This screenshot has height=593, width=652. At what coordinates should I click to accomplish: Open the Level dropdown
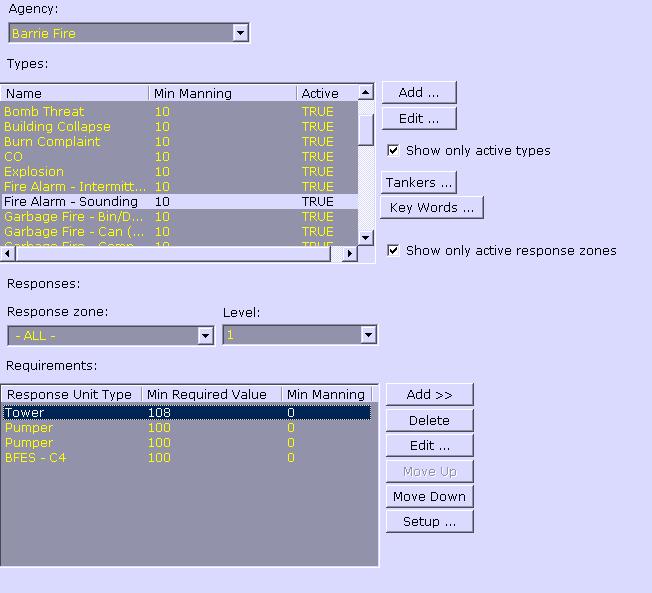[x=367, y=335]
